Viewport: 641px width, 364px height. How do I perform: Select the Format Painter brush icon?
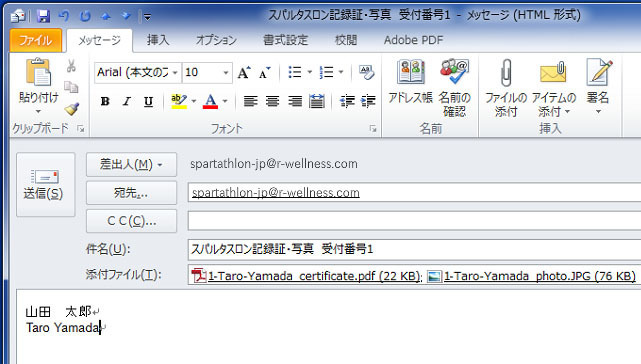coord(72,109)
